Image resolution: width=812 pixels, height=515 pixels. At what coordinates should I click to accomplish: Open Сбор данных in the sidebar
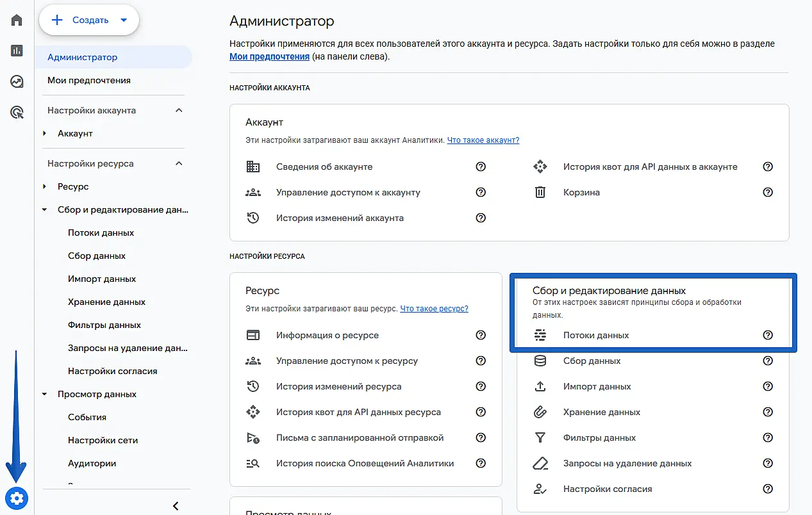[97, 256]
